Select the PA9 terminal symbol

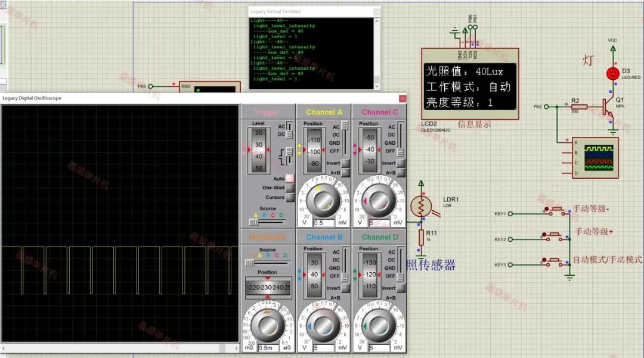point(150,86)
